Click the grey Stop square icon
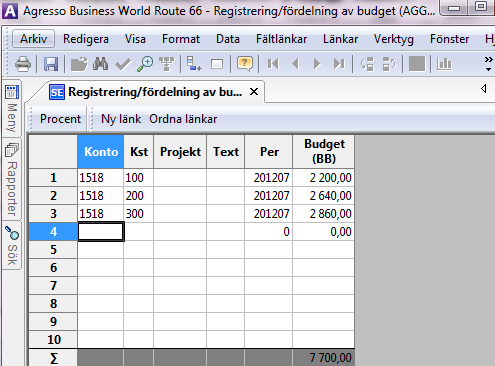 [417, 64]
